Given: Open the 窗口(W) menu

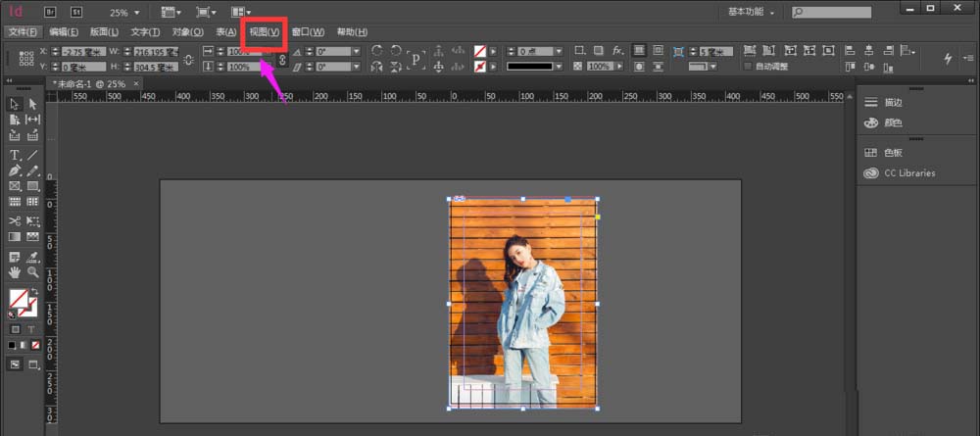Looking at the screenshot, I should pyautogui.click(x=308, y=32).
